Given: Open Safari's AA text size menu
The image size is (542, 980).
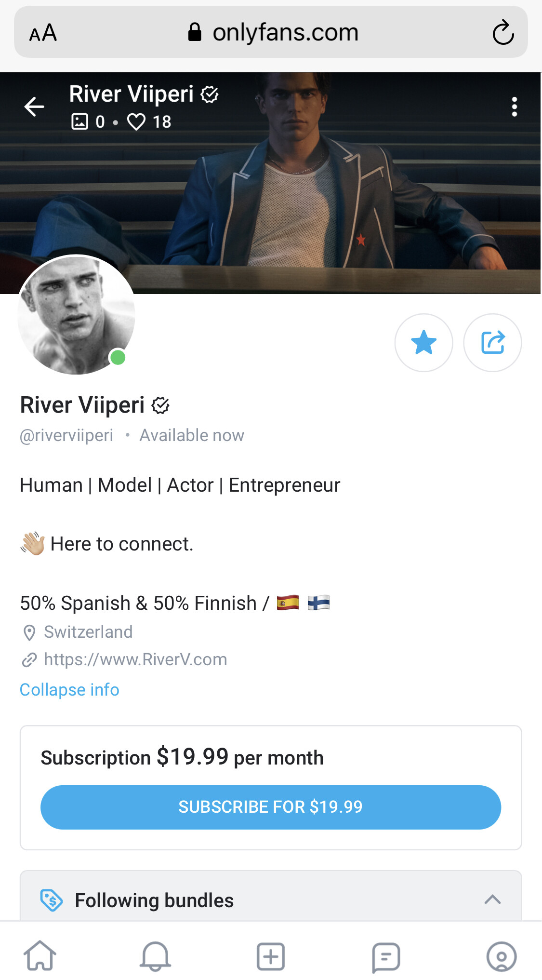Looking at the screenshot, I should [43, 33].
